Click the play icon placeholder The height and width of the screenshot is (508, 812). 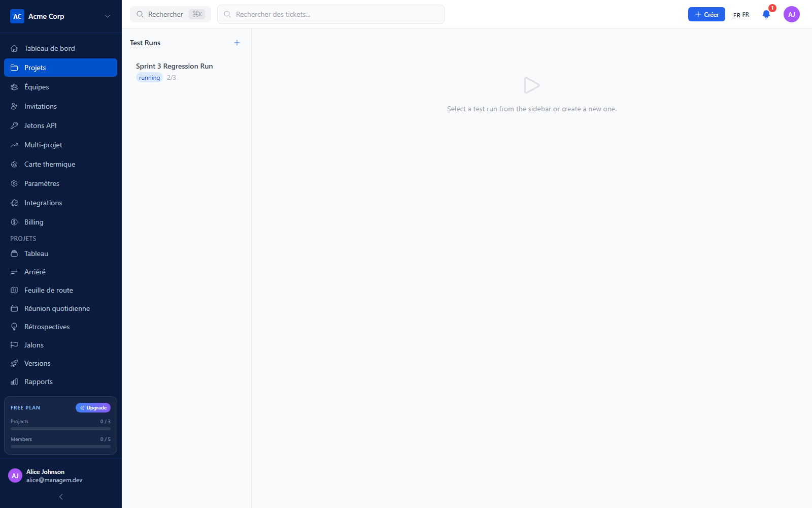(531, 85)
